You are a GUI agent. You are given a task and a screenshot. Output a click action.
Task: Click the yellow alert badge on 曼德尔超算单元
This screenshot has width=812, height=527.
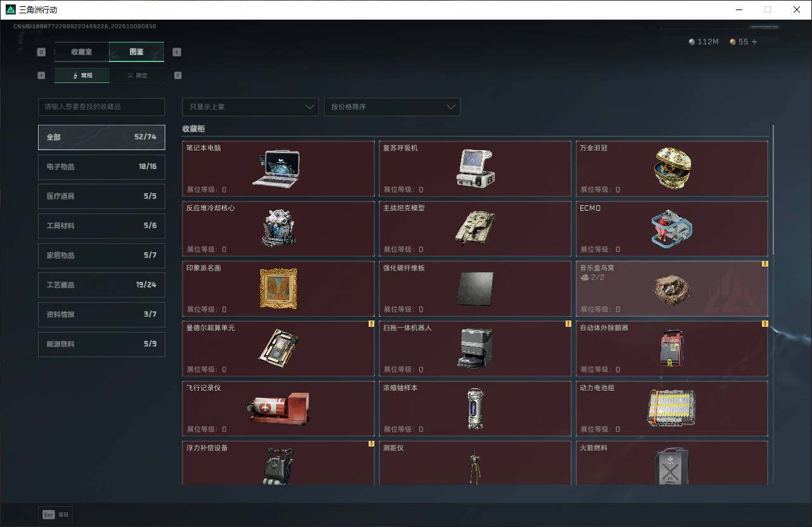pos(371,324)
